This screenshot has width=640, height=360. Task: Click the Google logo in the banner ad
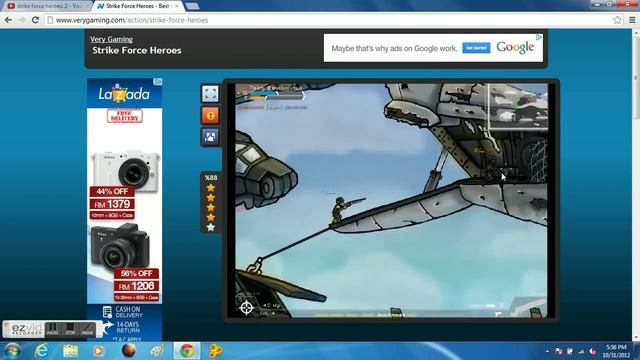click(515, 47)
